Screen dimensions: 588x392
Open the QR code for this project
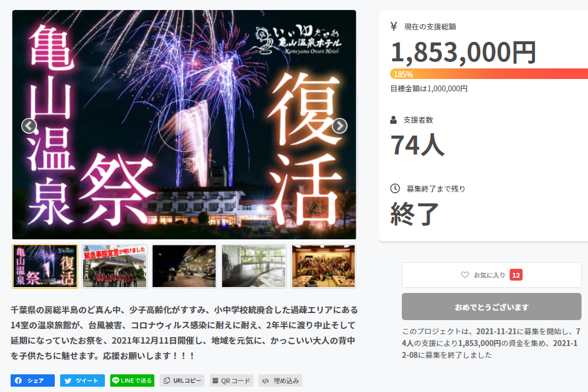click(232, 380)
